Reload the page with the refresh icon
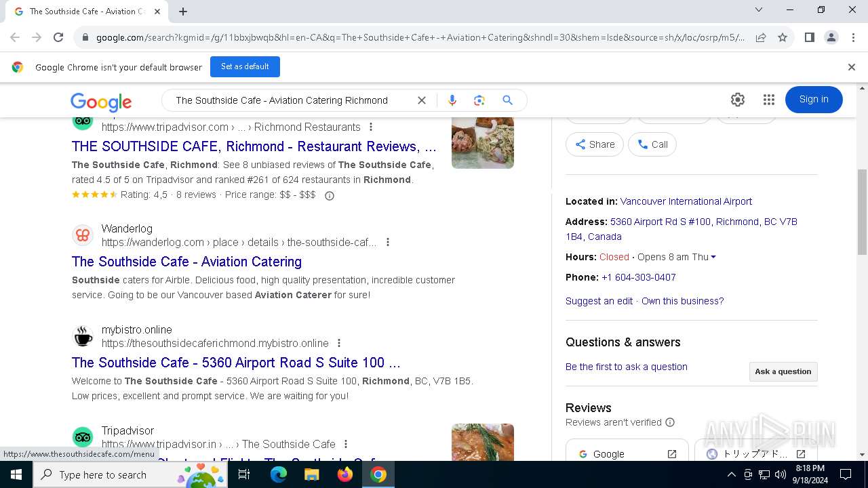This screenshot has height=488, width=868. tap(58, 38)
